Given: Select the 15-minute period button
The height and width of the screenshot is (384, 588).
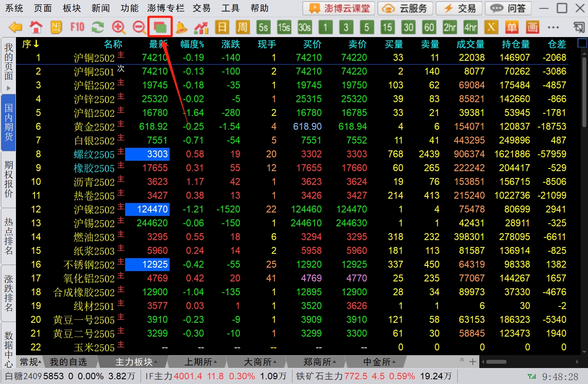Looking at the screenshot, I should coord(387,28).
